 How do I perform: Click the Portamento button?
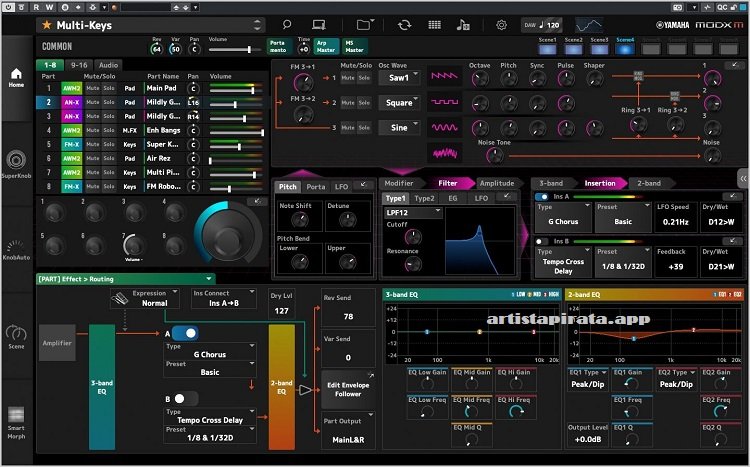pos(279,46)
